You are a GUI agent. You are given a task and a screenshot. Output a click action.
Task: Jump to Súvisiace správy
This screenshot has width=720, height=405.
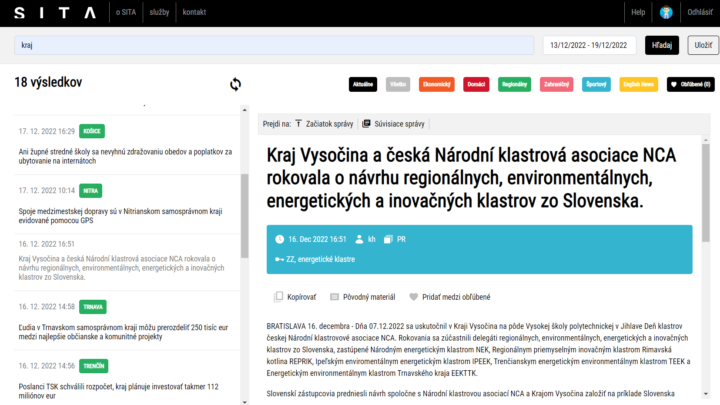tap(399, 124)
